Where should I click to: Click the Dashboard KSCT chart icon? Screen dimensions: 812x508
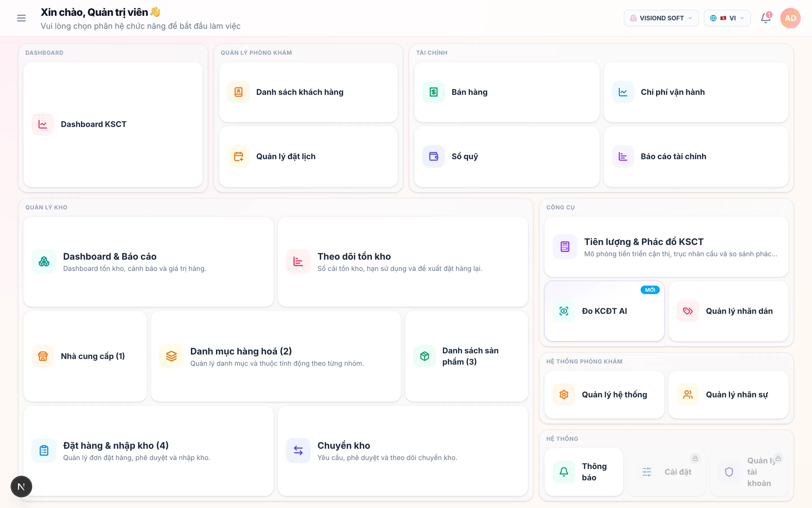pyautogui.click(x=43, y=124)
